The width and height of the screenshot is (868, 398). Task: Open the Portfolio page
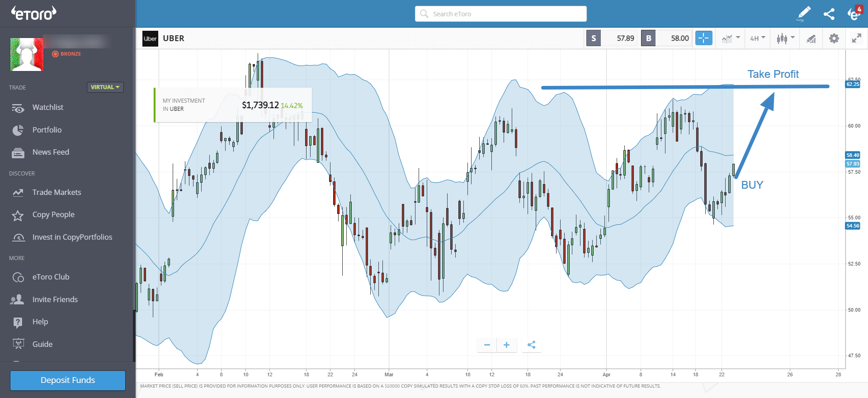click(47, 130)
